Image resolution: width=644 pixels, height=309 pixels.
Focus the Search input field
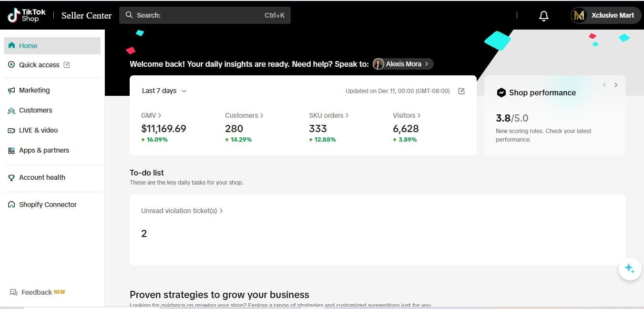pos(205,15)
